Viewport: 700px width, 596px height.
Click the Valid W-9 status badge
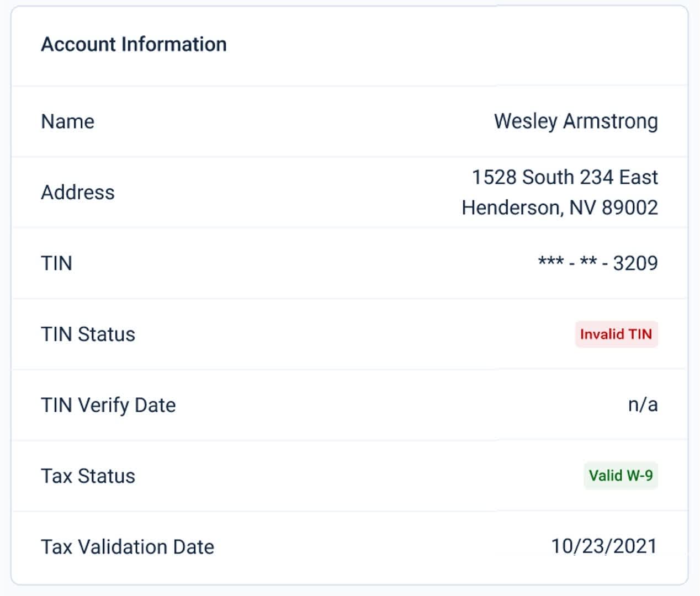click(x=621, y=475)
